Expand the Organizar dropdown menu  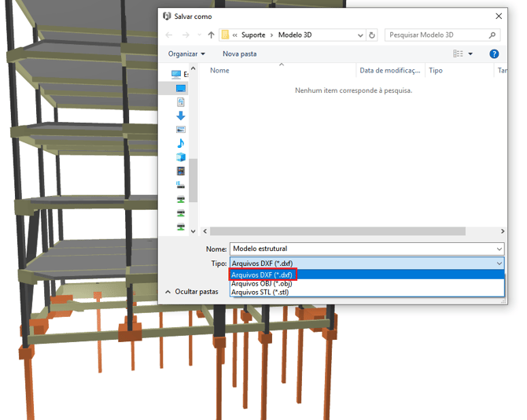coord(186,53)
